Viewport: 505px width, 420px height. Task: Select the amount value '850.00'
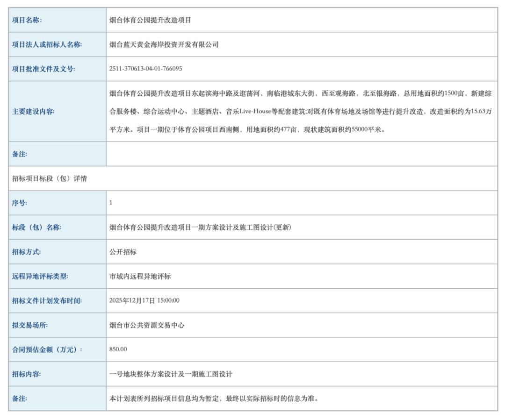point(118,349)
